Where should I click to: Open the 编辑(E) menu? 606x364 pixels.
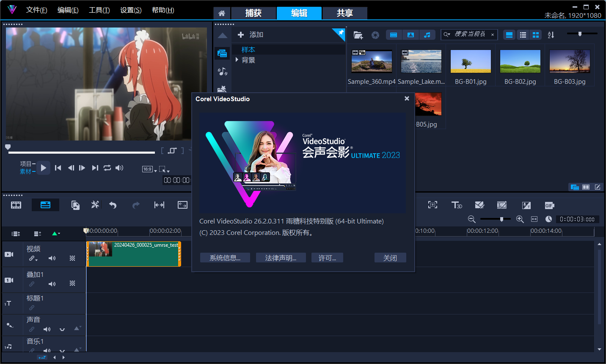[68, 10]
